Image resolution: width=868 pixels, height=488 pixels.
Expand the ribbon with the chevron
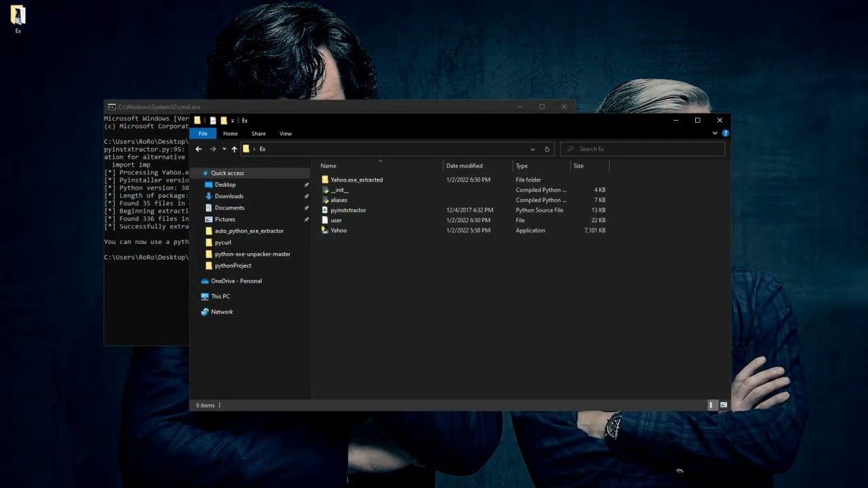pyautogui.click(x=715, y=134)
